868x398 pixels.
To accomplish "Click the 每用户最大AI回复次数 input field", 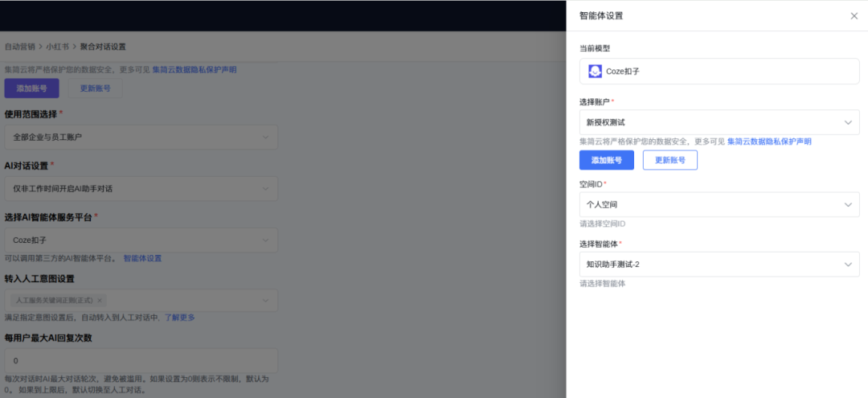I will tap(141, 360).
